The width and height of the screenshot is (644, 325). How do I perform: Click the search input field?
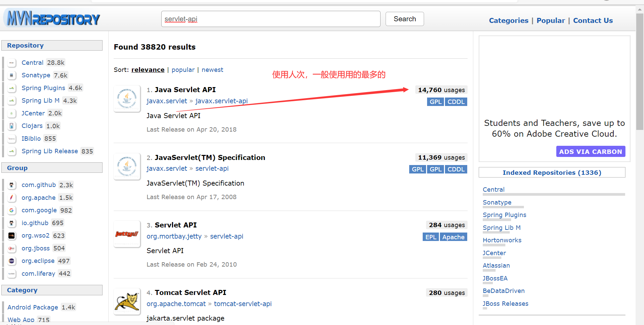(271, 19)
